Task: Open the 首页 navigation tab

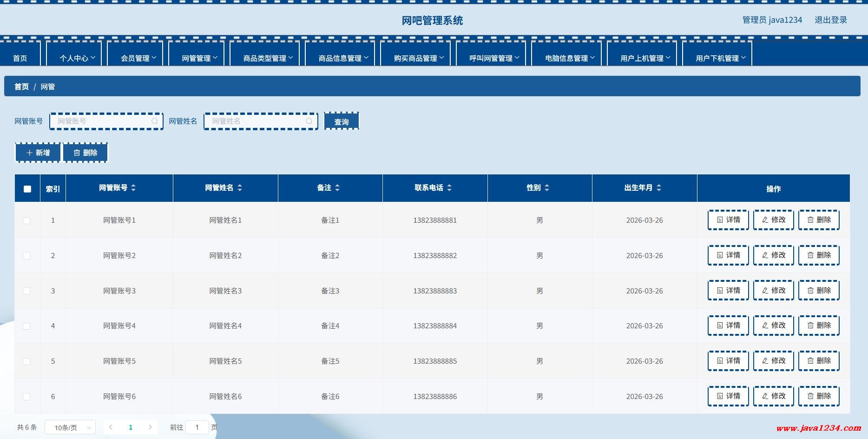Action: click(x=20, y=58)
